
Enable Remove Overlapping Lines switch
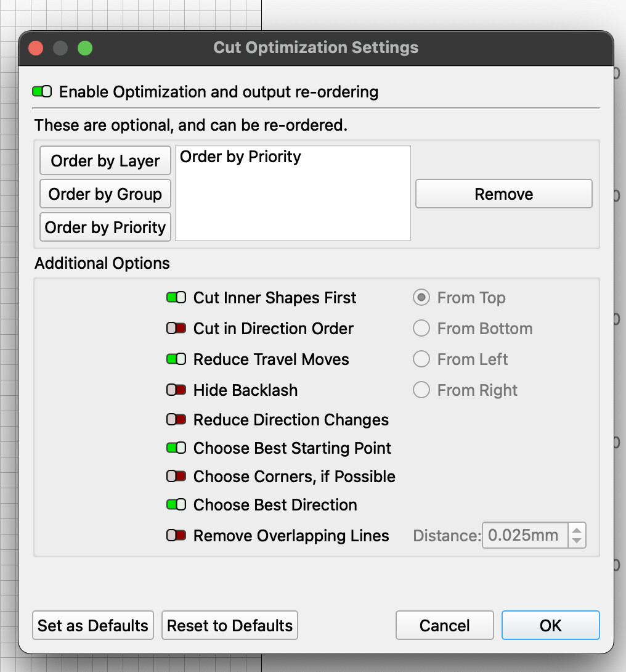coord(176,536)
